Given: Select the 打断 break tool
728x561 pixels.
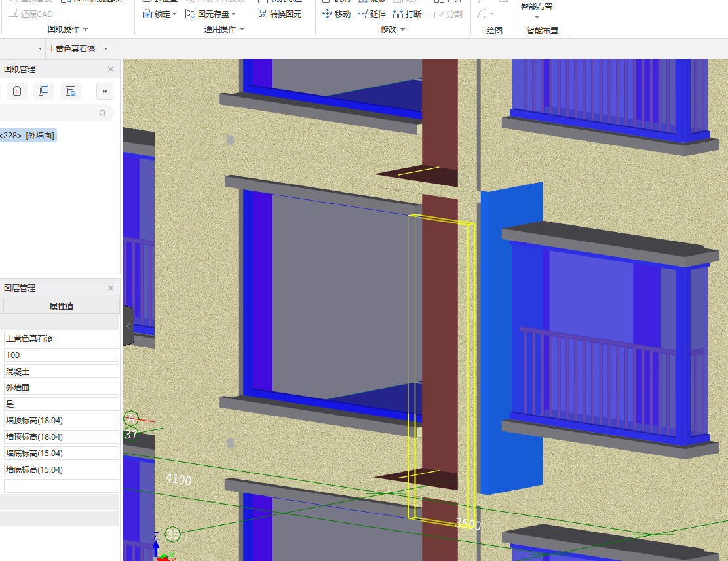Looking at the screenshot, I should tap(407, 14).
